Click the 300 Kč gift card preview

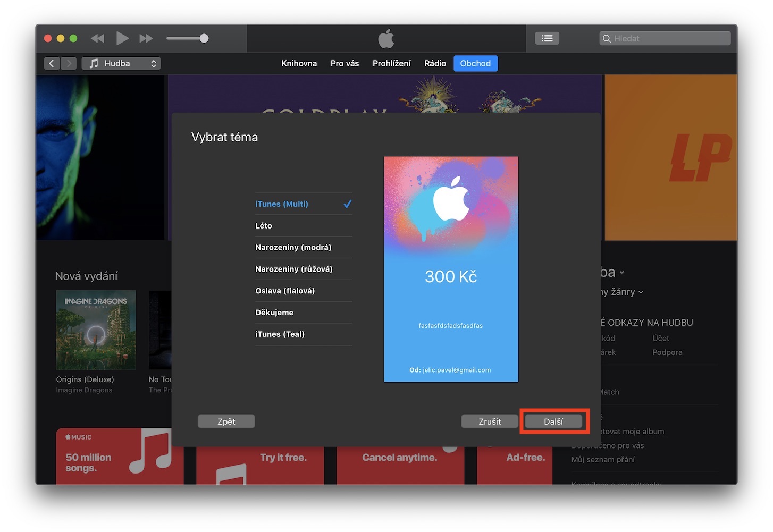point(451,269)
